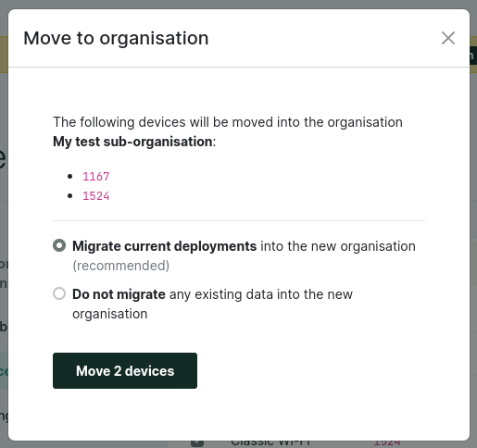Click the yellow banner strip behind the dialog
This screenshot has width=477, height=448.
click(4, 55)
